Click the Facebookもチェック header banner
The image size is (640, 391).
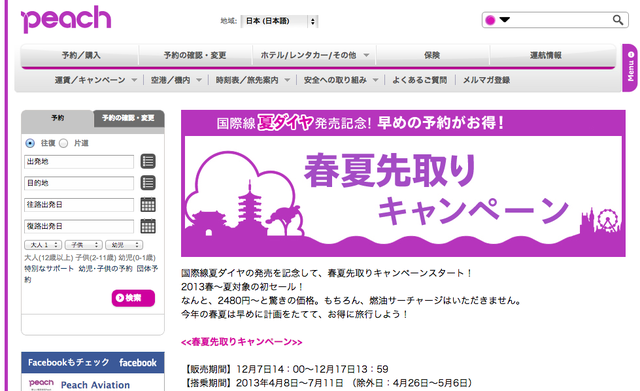click(93, 362)
